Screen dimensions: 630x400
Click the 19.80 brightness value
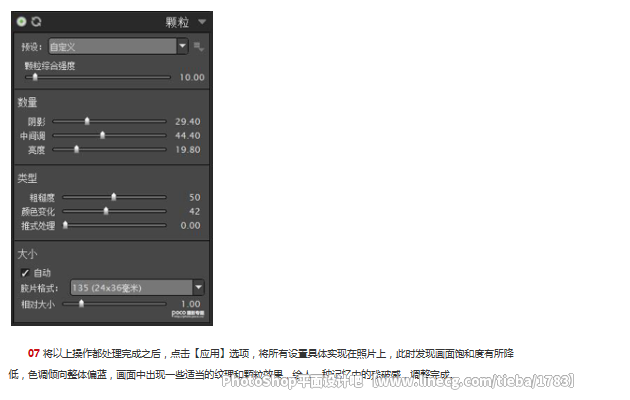188,149
